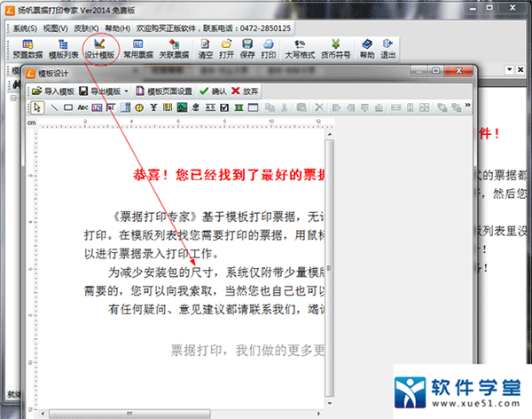The width and height of the screenshot is (532, 419).
Task: Select the underlined AD text tool
Action: click(210, 107)
